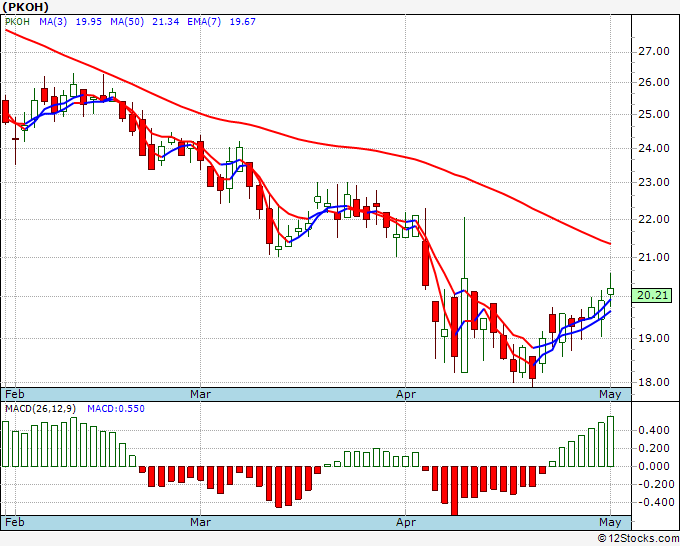Click the 0.200 MACD axis label
The height and width of the screenshot is (546, 680).
[654, 448]
